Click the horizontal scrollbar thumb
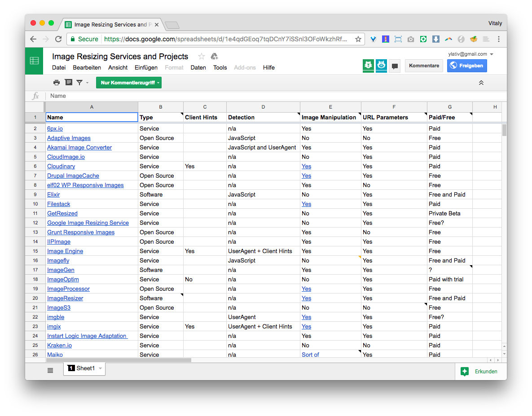 (x=118, y=360)
